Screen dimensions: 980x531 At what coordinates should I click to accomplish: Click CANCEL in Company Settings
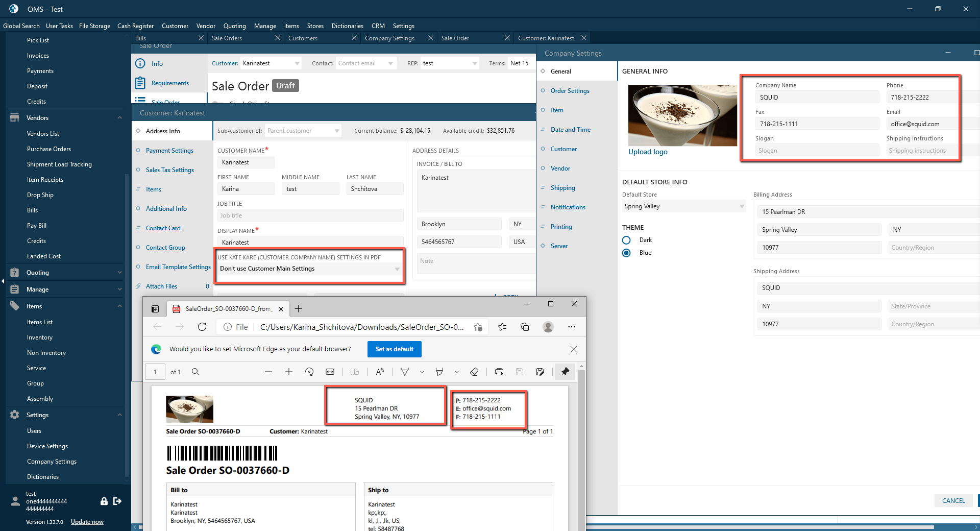point(953,501)
